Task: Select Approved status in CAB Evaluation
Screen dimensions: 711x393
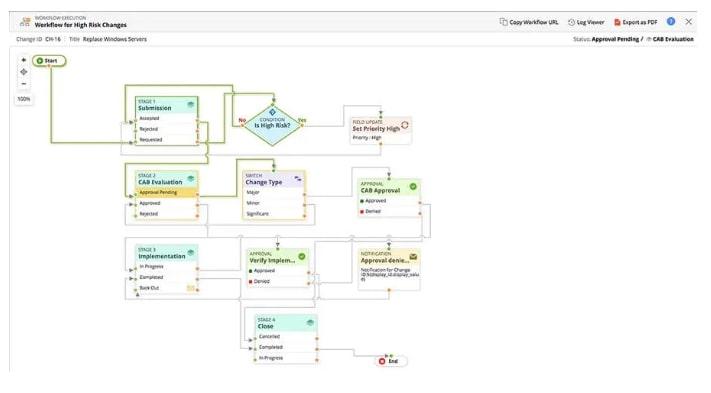Action: click(x=166, y=203)
